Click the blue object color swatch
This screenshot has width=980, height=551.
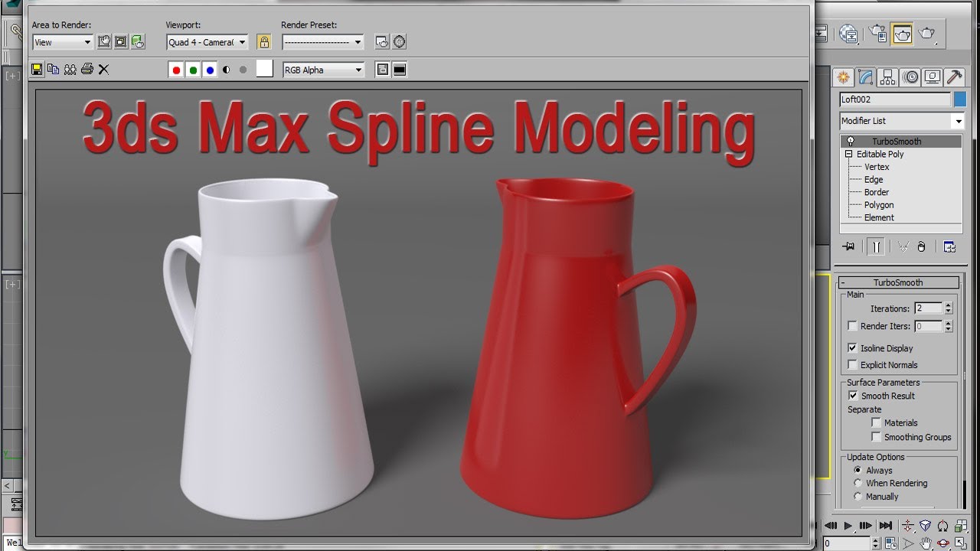pos(960,99)
